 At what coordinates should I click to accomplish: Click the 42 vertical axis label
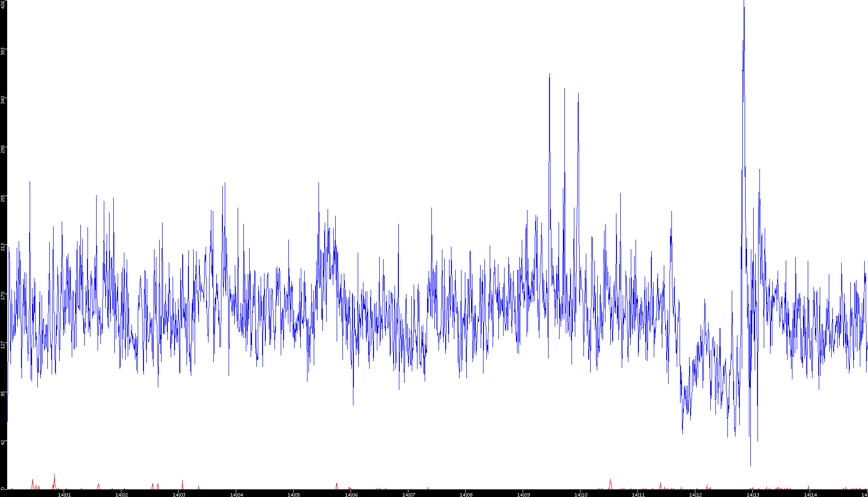(x=3, y=442)
